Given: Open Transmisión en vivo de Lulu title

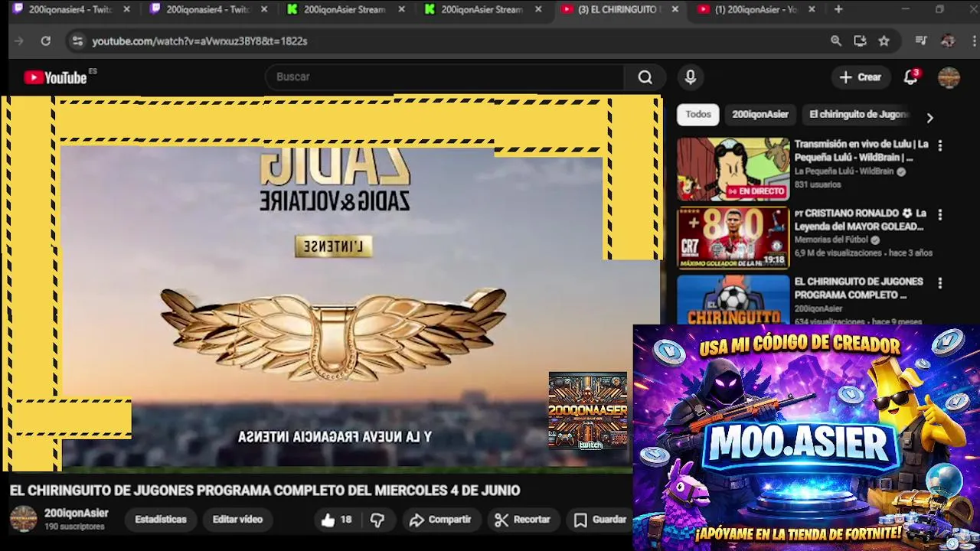Looking at the screenshot, I should point(861,151).
